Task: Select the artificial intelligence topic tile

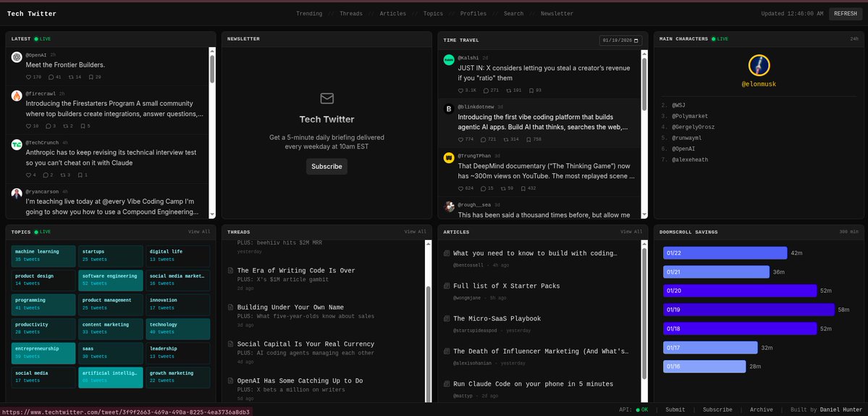Action: [111, 377]
